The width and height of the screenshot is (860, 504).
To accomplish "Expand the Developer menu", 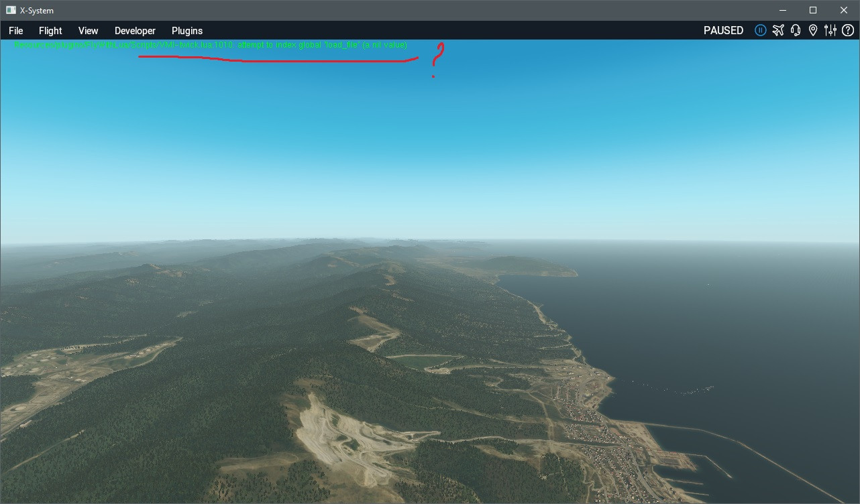I will (135, 31).
